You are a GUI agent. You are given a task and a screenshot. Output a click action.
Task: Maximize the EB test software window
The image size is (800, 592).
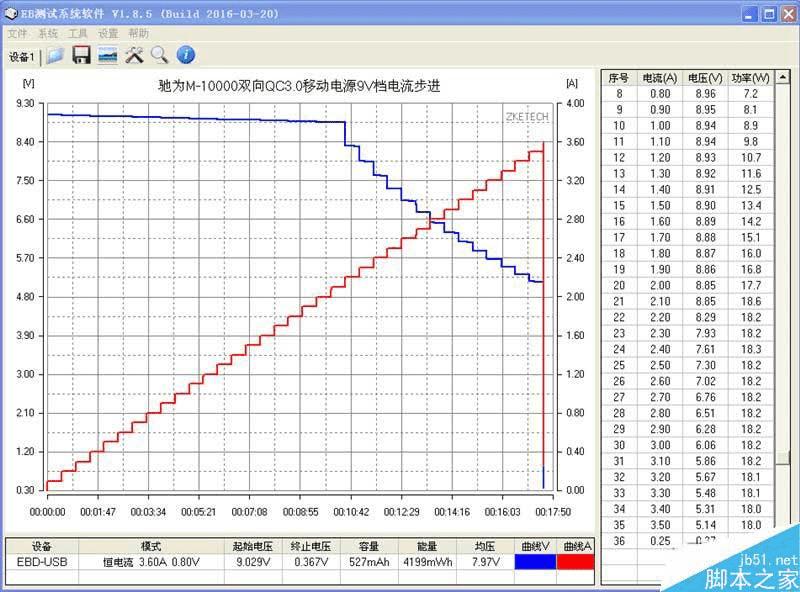tap(769, 14)
